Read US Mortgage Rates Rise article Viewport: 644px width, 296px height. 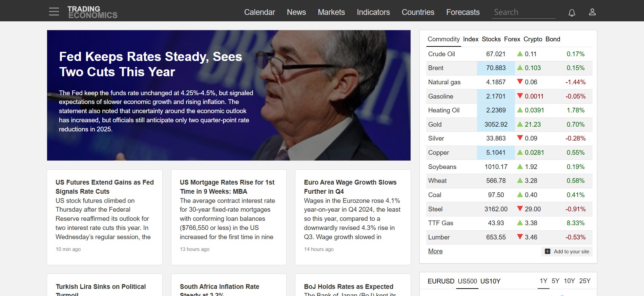[x=227, y=187]
